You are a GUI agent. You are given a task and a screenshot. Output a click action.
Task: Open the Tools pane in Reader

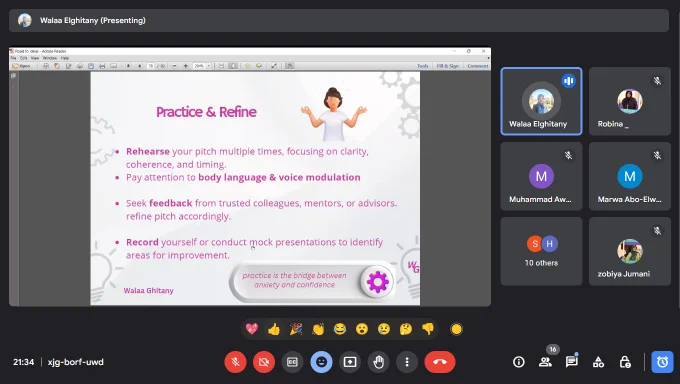(423, 66)
